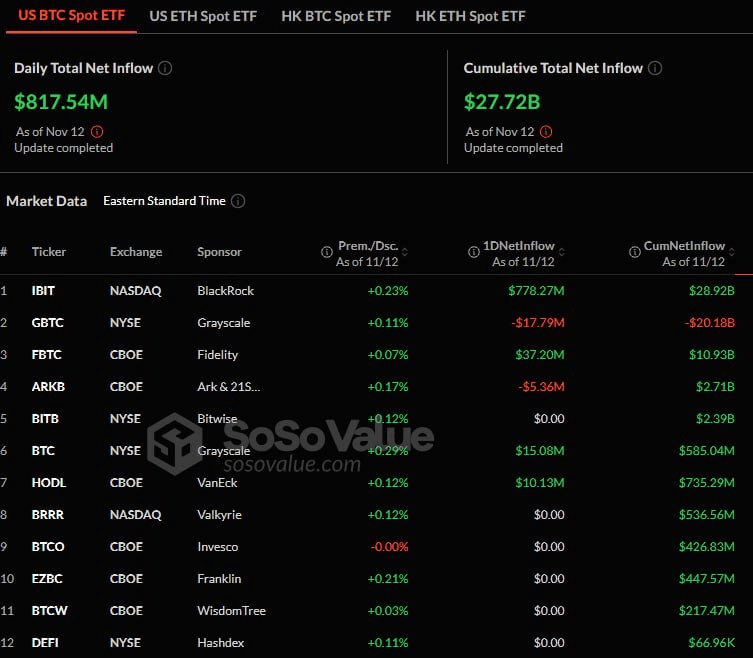The height and width of the screenshot is (658, 753).
Task: Click DEFI's $66.96K cumulative inflow
Action: coord(712,643)
